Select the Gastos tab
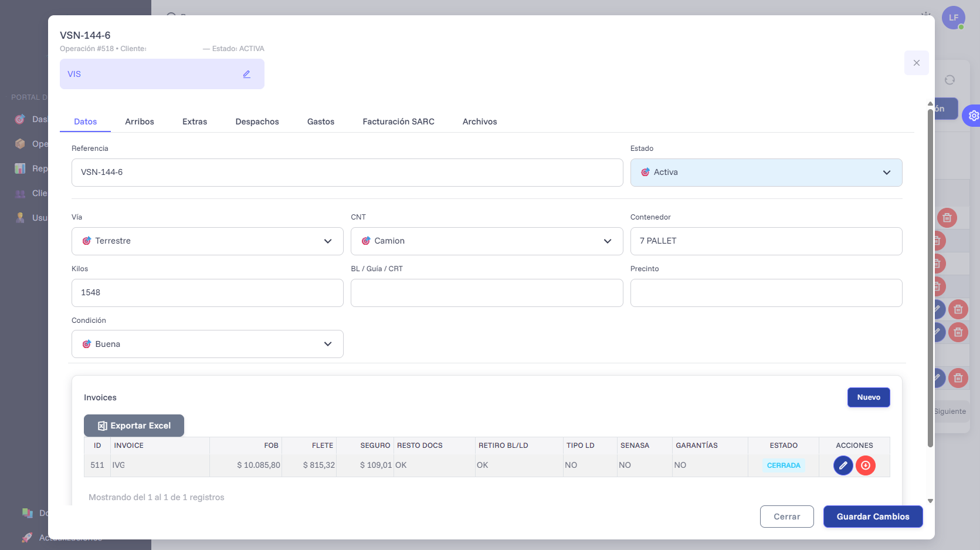 pyautogui.click(x=321, y=122)
